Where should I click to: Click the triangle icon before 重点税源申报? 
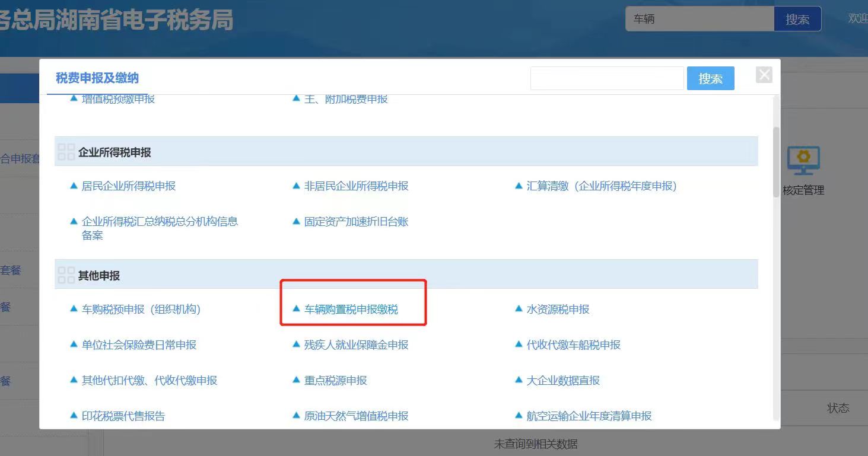tap(295, 380)
